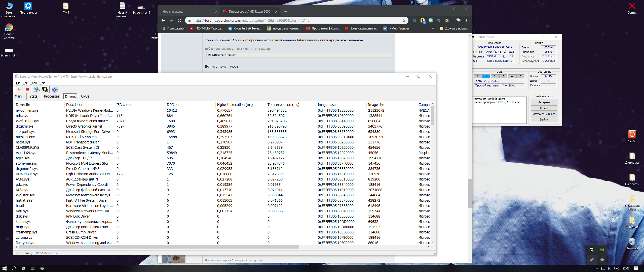Select the WdFilter.sys driver row
Screen dimensions: 644x272
click(222, 195)
